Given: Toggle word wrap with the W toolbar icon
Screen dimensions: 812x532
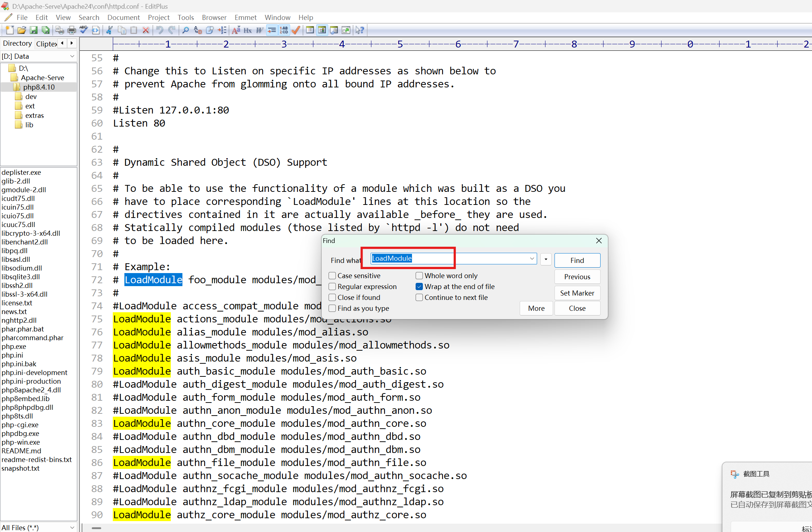Looking at the screenshot, I should [x=260, y=30].
